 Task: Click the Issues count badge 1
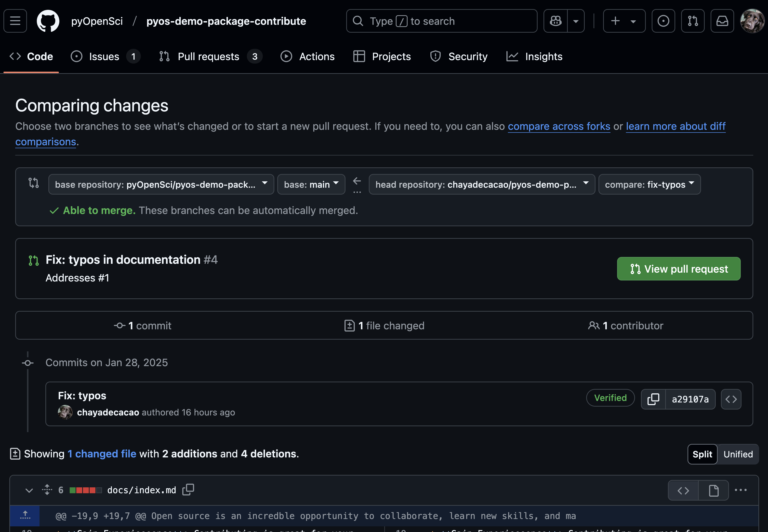[133, 57]
